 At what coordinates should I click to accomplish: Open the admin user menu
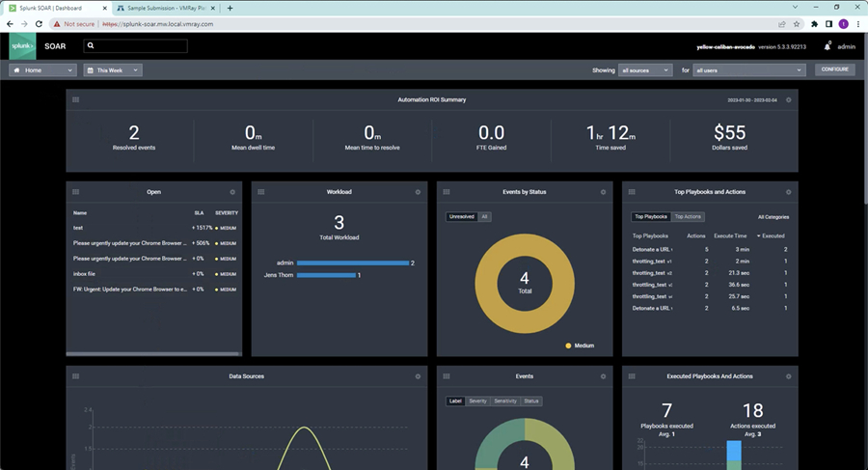(x=846, y=46)
